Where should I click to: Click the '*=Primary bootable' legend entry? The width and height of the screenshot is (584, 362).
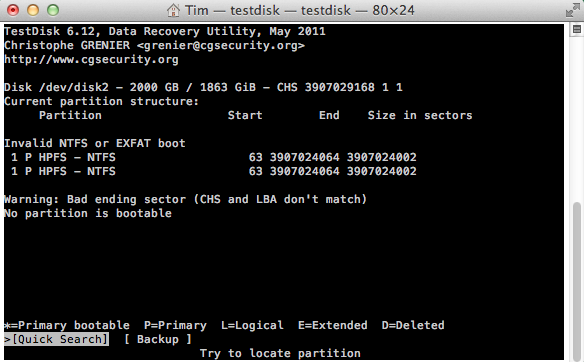(x=67, y=326)
